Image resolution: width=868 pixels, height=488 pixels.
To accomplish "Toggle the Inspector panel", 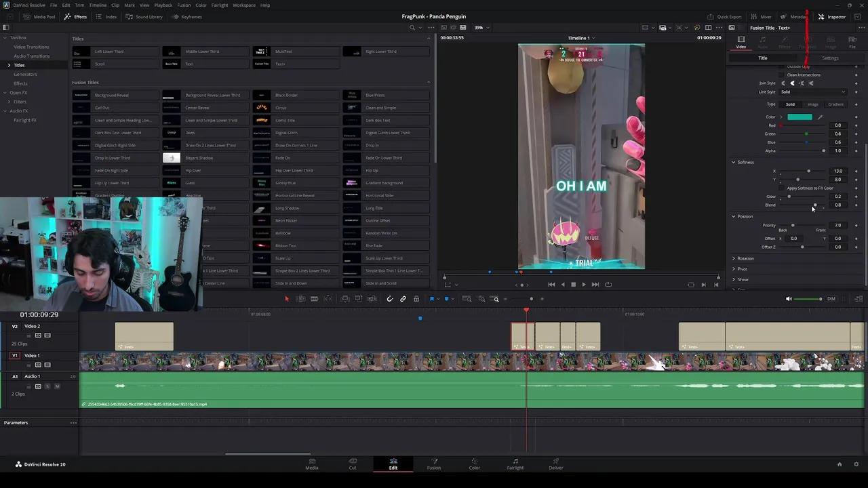I will click(832, 17).
